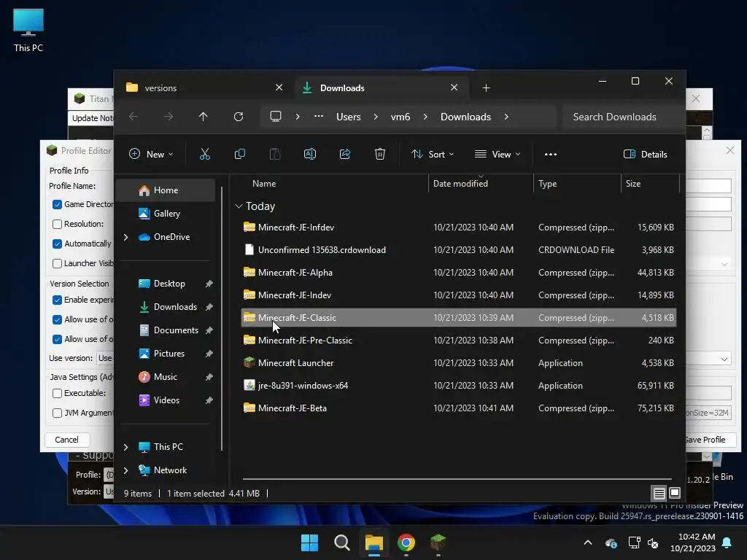This screenshot has height=560, width=747.
Task: Switch to large thumbnails view icon in status bar
Action: (x=675, y=494)
